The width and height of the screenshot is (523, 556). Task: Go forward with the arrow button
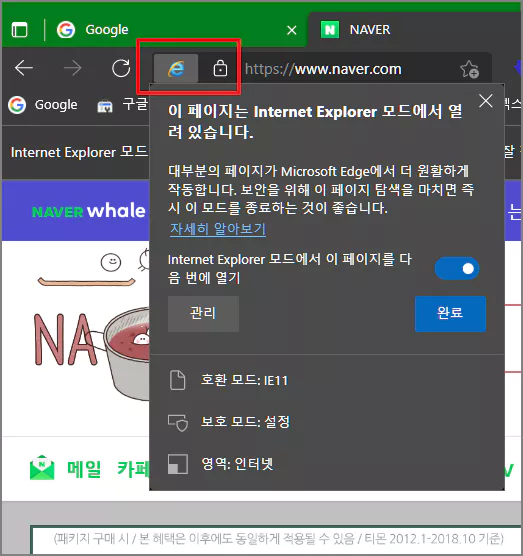coord(73,68)
